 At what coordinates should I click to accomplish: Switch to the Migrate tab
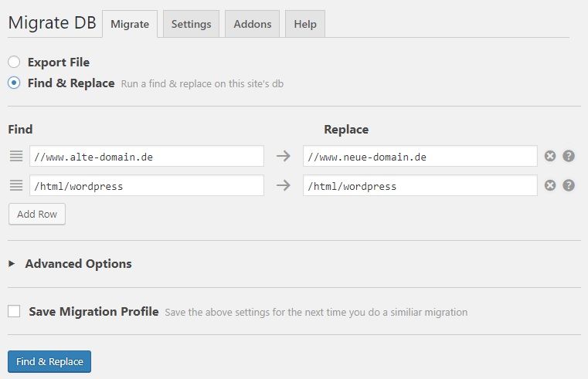pyautogui.click(x=130, y=24)
